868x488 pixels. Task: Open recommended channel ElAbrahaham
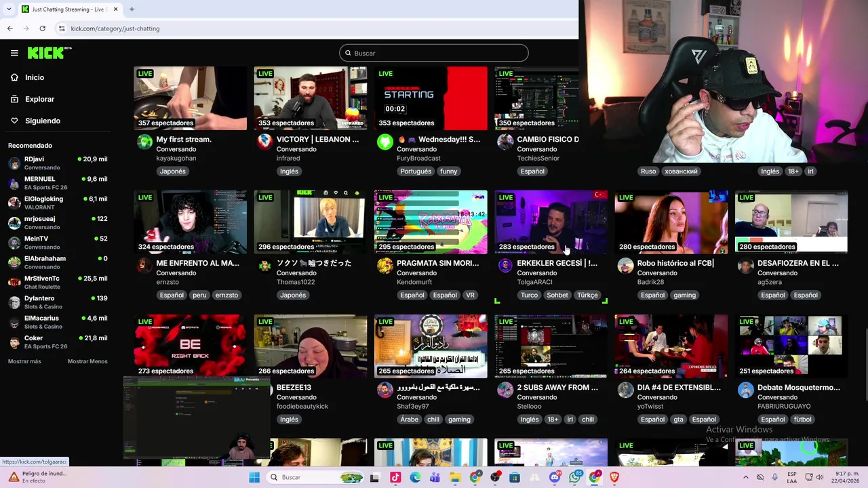pos(58,262)
